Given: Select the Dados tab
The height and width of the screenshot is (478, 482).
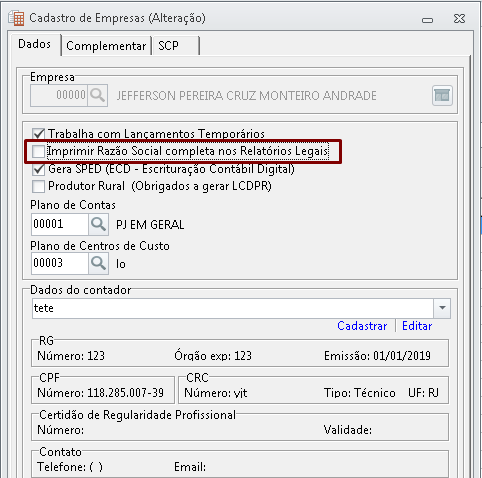Looking at the screenshot, I should click(x=34, y=44).
